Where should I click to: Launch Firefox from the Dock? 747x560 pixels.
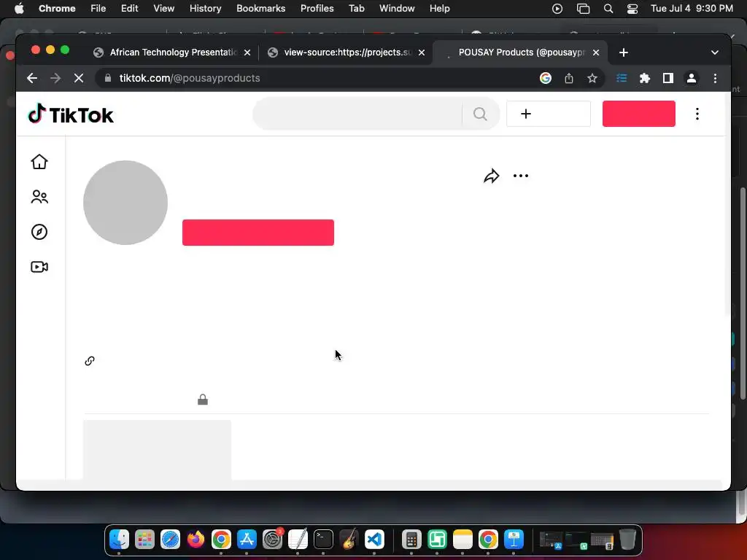196,540
